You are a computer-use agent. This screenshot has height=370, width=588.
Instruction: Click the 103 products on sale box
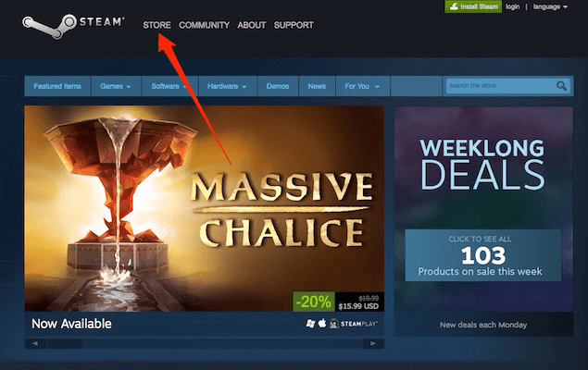[x=483, y=255]
